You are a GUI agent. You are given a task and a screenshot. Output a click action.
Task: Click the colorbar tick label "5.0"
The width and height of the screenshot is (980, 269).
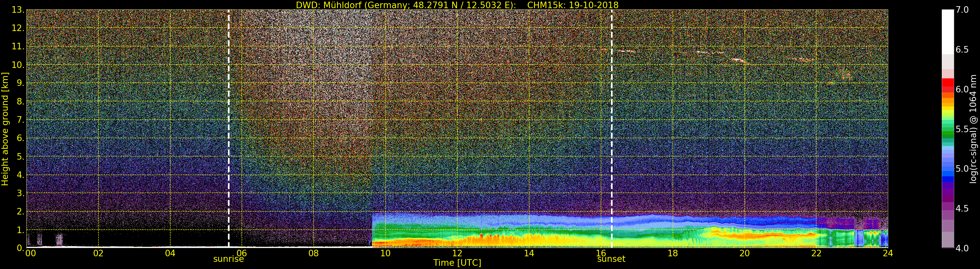pos(962,168)
